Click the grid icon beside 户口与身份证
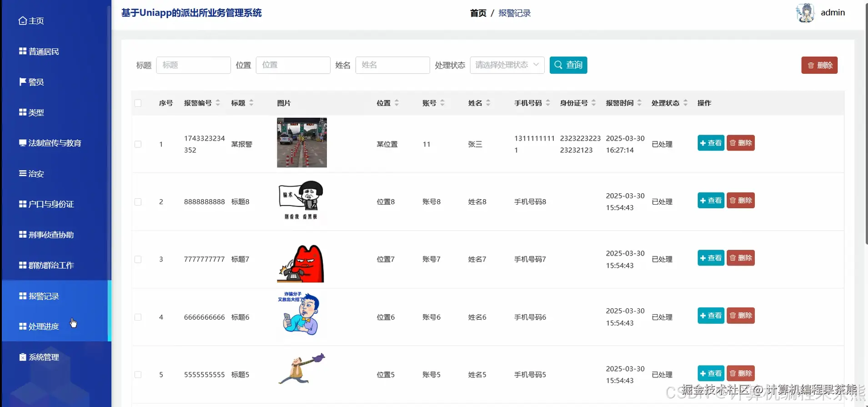 (x=23, y=204)
